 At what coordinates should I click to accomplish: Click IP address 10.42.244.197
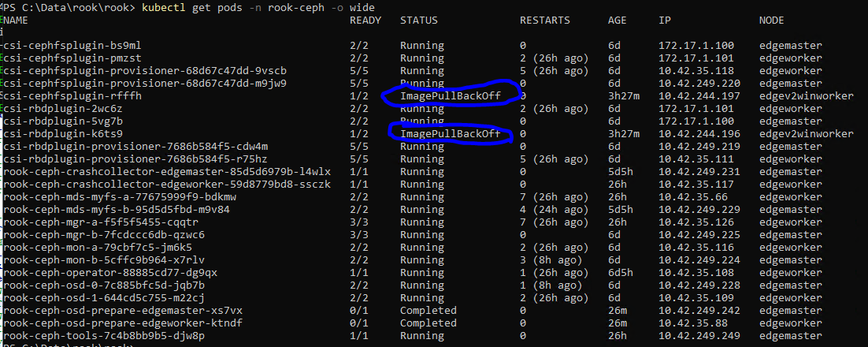(699, 96)
